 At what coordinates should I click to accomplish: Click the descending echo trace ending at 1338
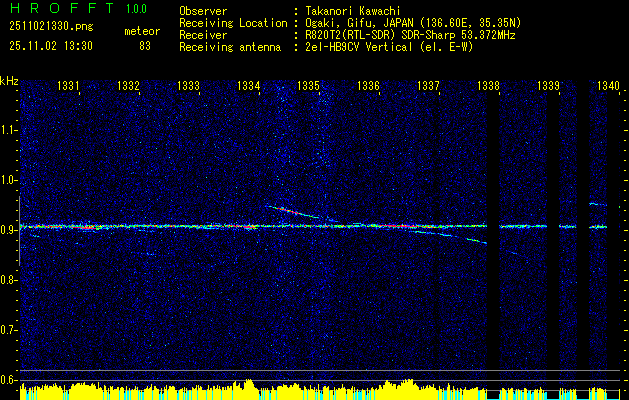[x=451, y=237]
